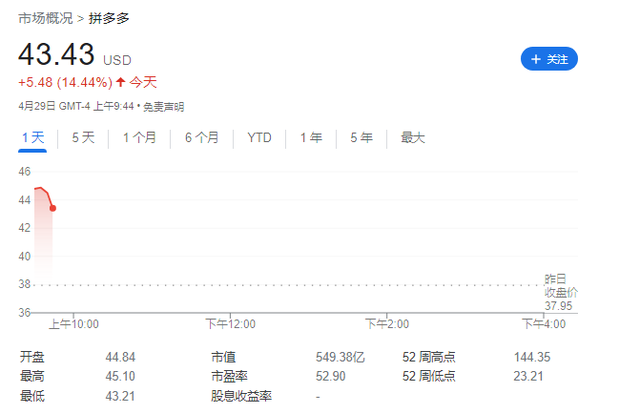
Task: Switch to the 5 天 tab
Action: pyautogui.click(x=83, y=138)
